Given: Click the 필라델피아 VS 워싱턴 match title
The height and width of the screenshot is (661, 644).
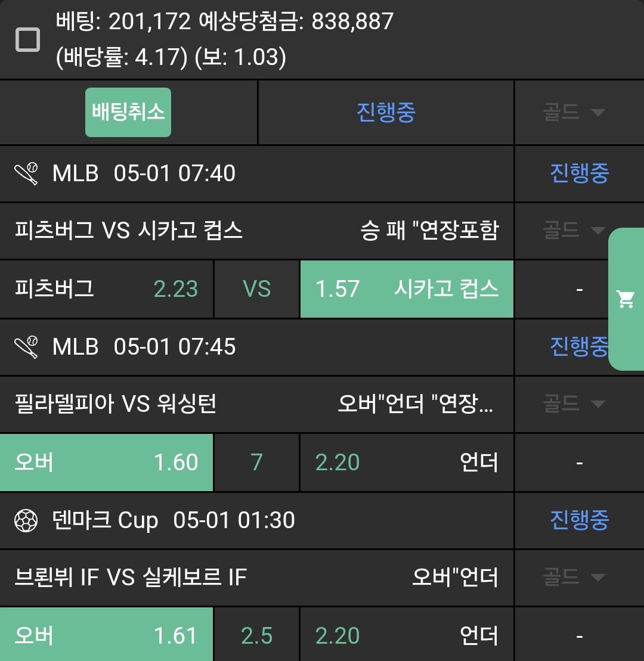Looking at the screenshot, I should tap(116, 404).
